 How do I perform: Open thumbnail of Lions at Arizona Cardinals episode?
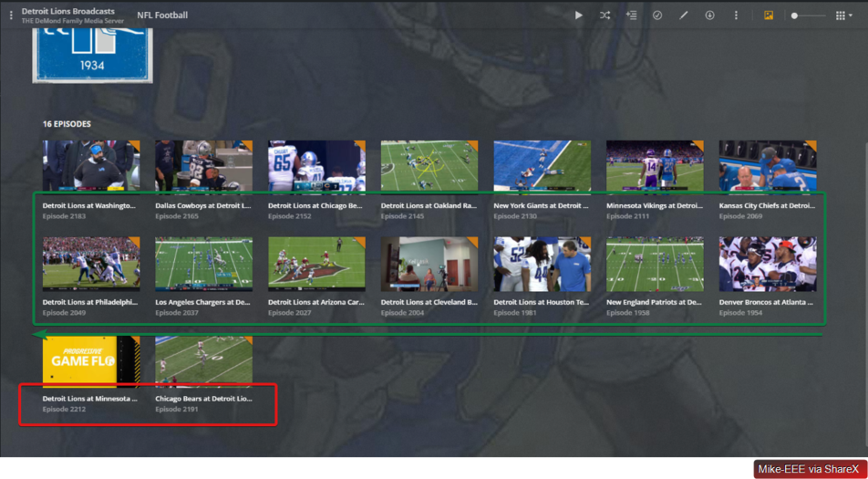(316, 265)
